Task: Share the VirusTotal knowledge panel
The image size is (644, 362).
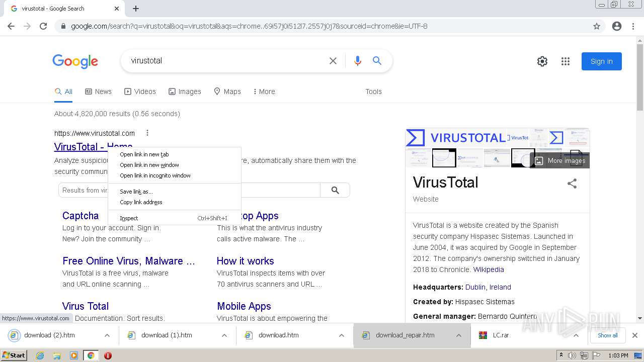Action: (x=572, y=184)
